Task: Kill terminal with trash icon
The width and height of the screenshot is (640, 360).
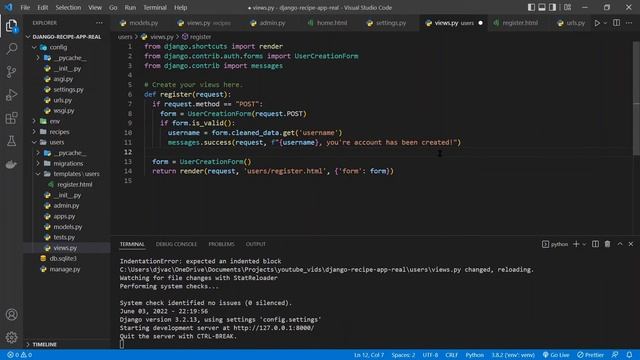Action: point(607,244)
